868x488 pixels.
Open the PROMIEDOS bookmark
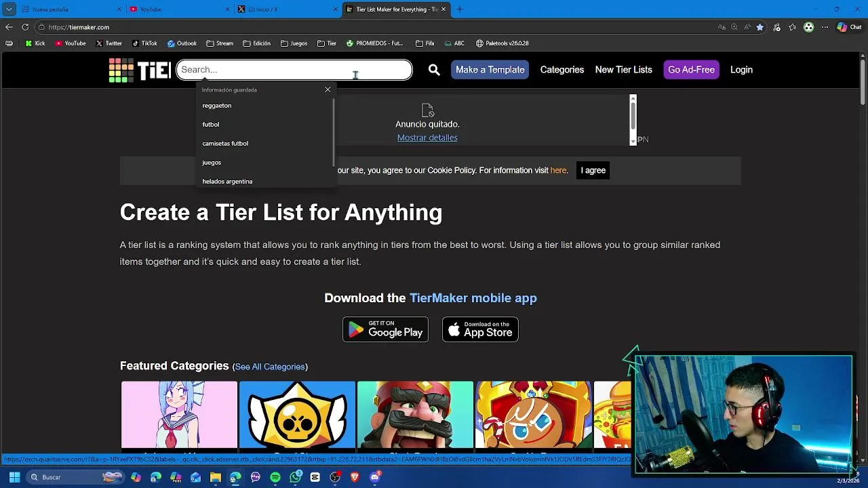click(374, 43)
